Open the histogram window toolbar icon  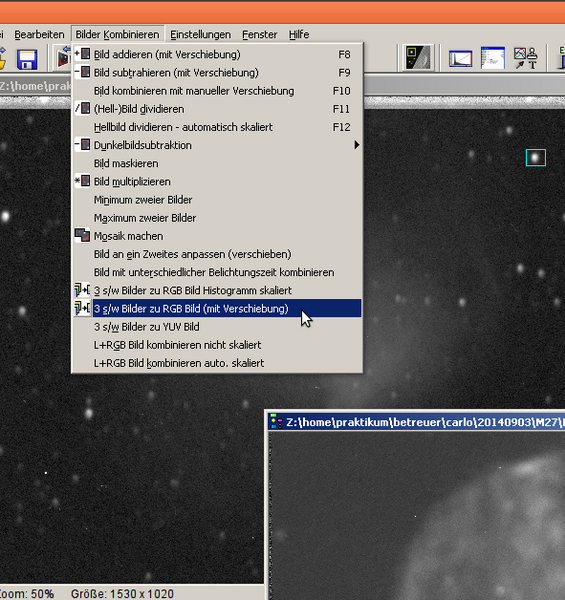tap(460, 59)
